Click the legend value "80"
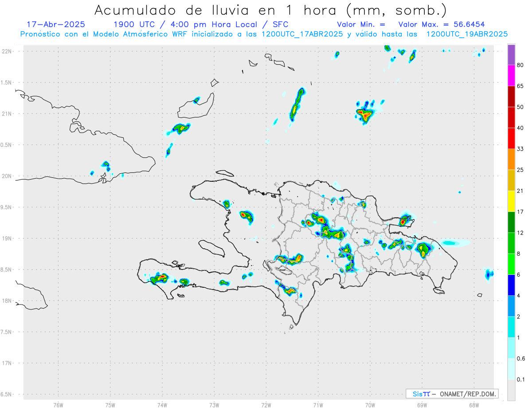 [520, 66]
